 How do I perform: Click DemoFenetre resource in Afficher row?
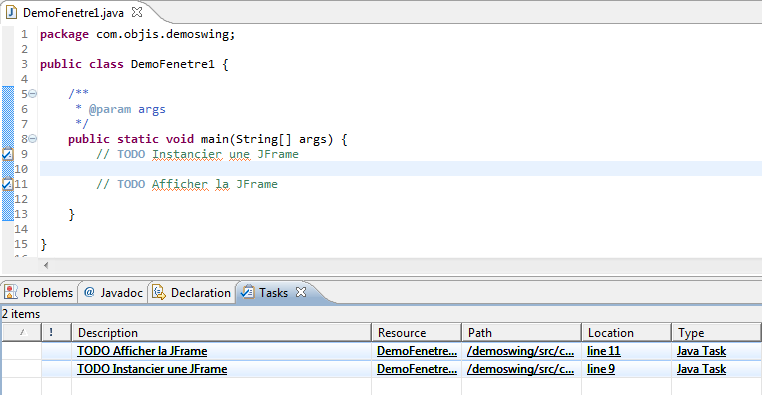(417, 351)
